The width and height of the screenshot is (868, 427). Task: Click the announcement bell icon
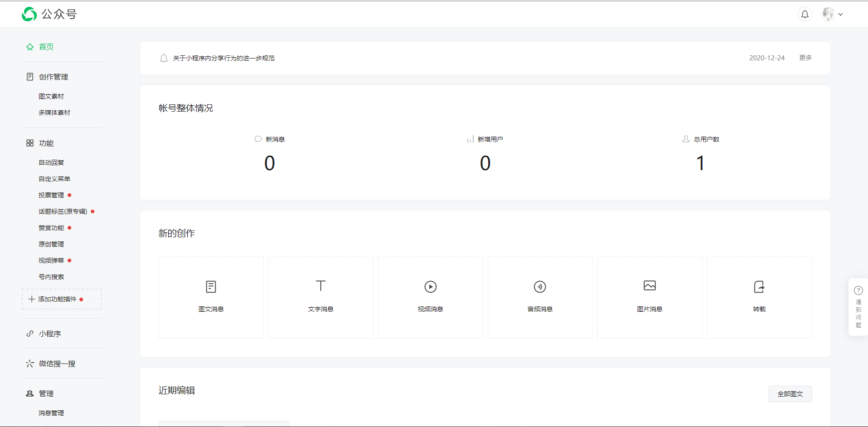click(x=164, y=58)
